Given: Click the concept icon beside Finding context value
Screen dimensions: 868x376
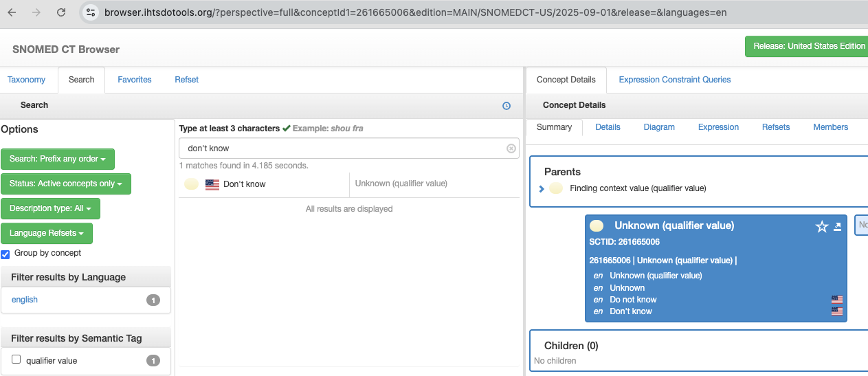Looking at the screenshot, I should point(556,188).
